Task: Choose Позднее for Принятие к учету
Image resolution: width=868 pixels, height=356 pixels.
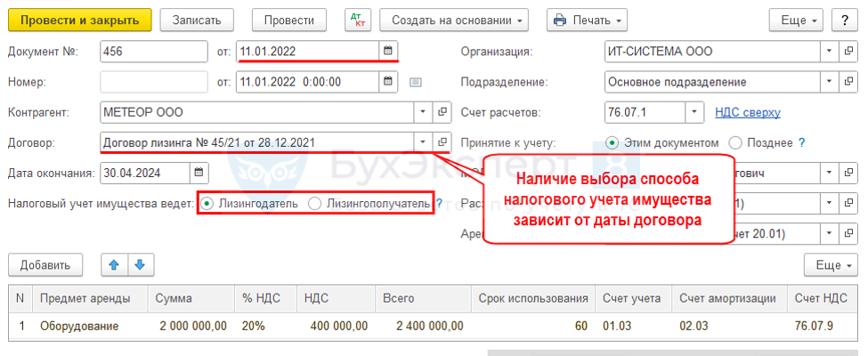Action: [735, 142]
